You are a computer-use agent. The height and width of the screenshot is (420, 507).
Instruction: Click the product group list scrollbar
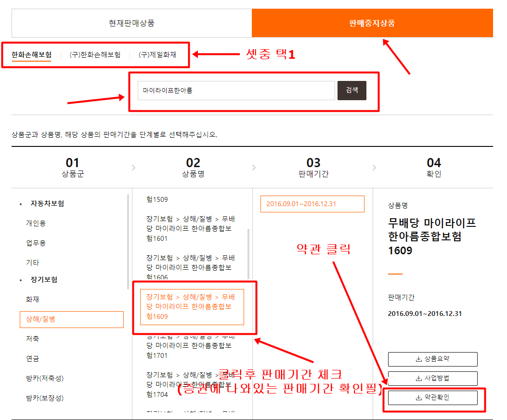128,242
